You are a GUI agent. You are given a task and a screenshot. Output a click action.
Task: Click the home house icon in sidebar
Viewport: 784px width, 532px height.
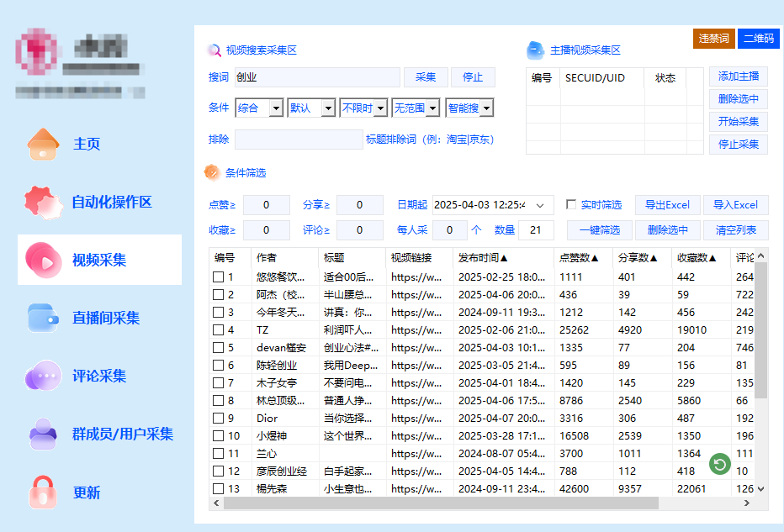coord(43,144)
